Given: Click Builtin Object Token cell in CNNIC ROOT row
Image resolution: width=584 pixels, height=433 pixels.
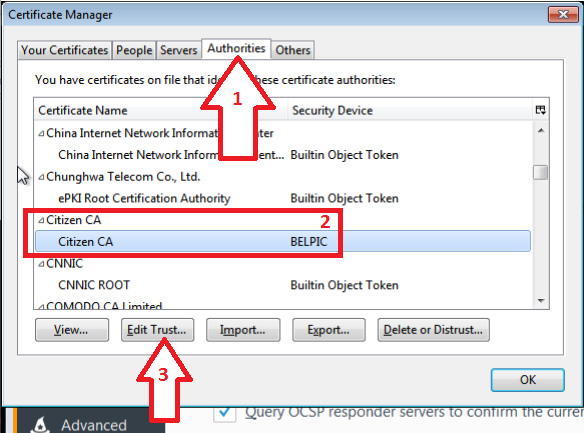Looking at the screenshot, I should pyautogui.click(x=345, y=285).
